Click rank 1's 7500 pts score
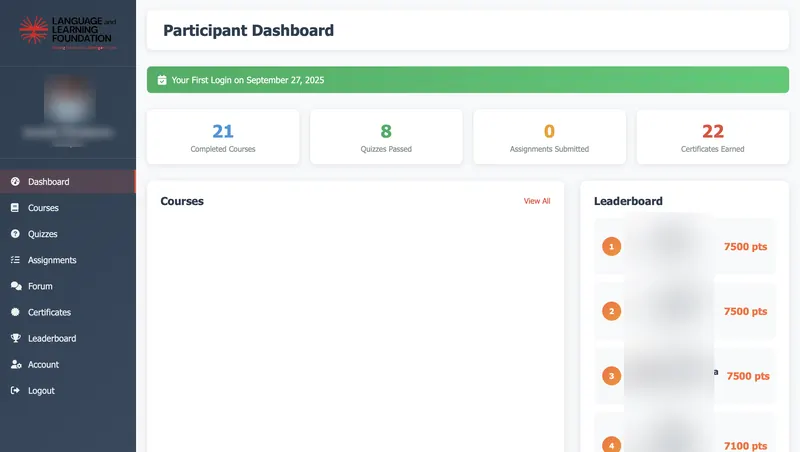Viewport: 800px width, 452px height. coord(745,246)
